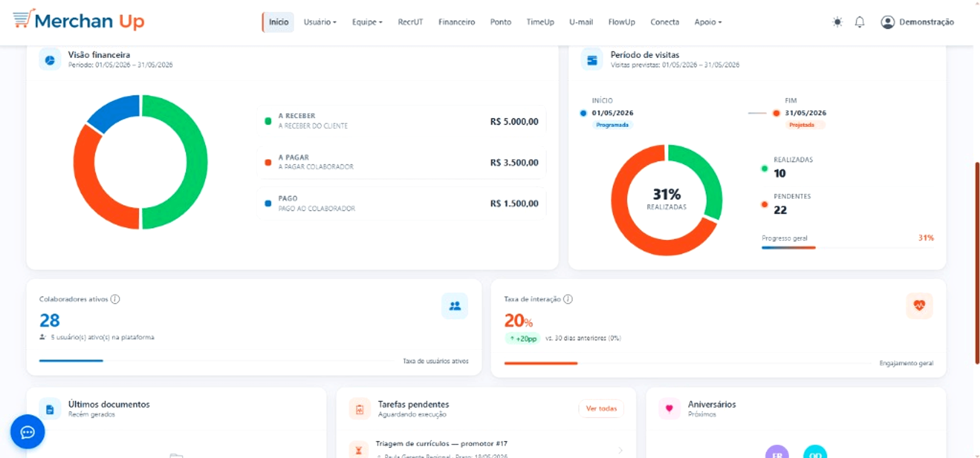Screen dimensions: 980x458
Task: Click the Ver todas button
Action: point(601,408)
